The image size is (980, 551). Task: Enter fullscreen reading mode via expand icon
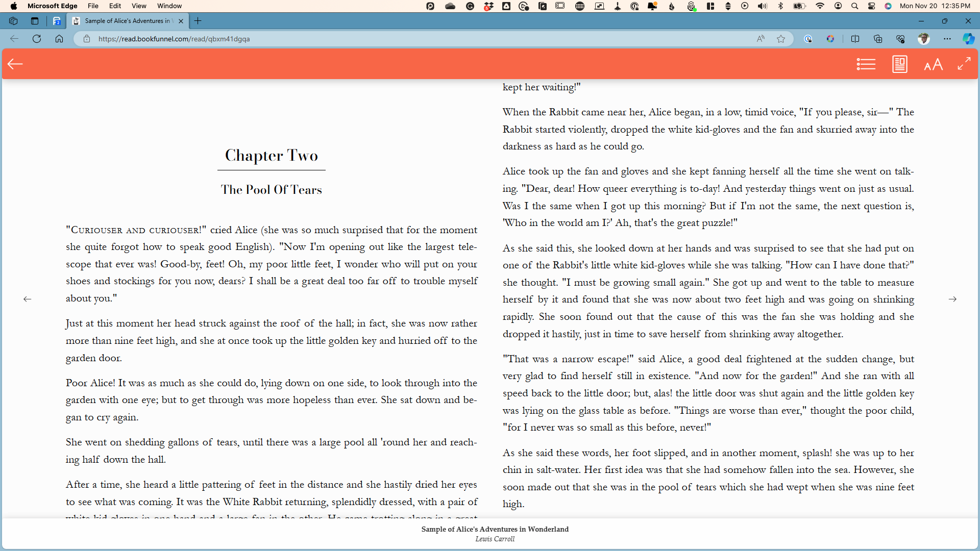point(964,64)
